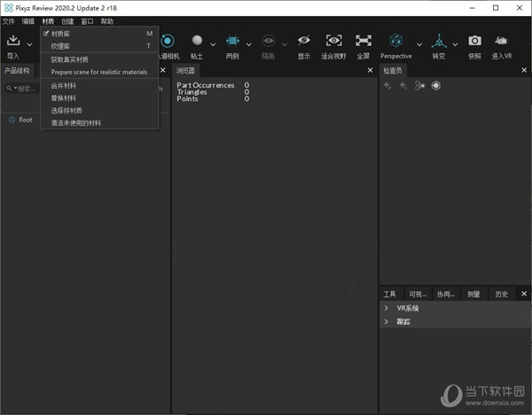Open the 窗口 menu
Viewport: 532px width, 415px height.
[87, 21]
